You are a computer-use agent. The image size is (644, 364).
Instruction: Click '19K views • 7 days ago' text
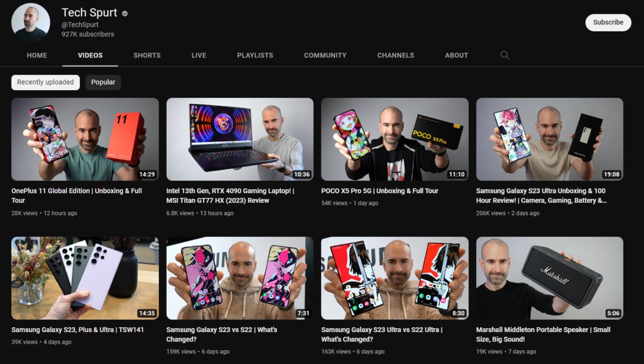(506, 352)
